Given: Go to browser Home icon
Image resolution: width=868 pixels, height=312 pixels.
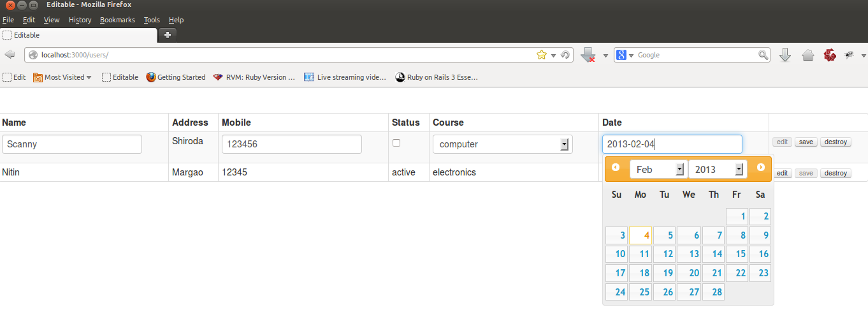Looking at the screenshot, I should 808,56.
